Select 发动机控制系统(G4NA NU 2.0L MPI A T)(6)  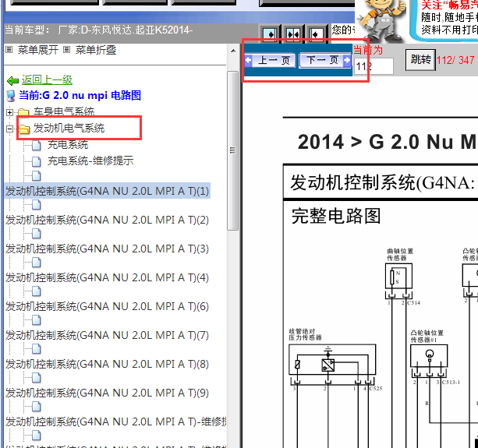pyautogui.click(x=107, y=306)
